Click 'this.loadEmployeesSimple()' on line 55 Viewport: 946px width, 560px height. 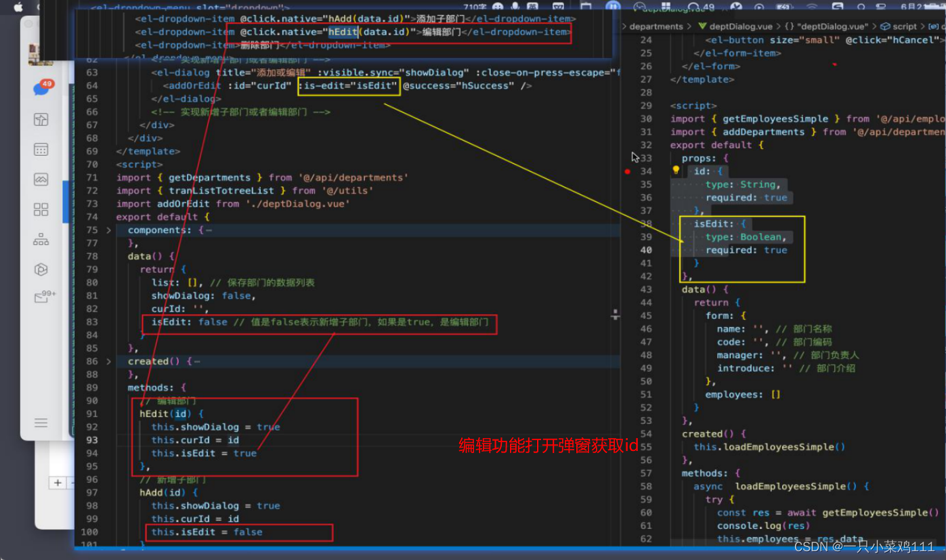[x=769, y=447]
